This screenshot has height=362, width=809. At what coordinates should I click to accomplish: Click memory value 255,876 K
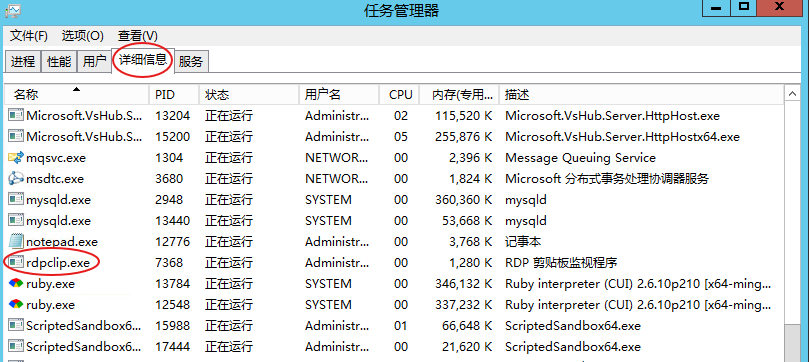464,137
